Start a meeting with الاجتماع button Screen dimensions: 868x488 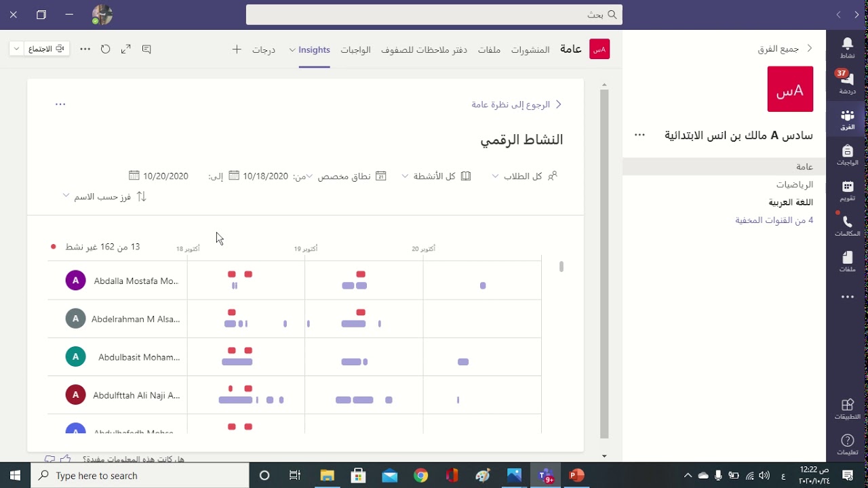pos(47,49)
